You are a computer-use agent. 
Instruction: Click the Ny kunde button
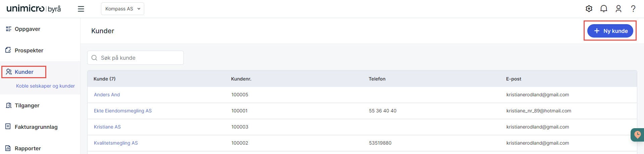[610, 31]
